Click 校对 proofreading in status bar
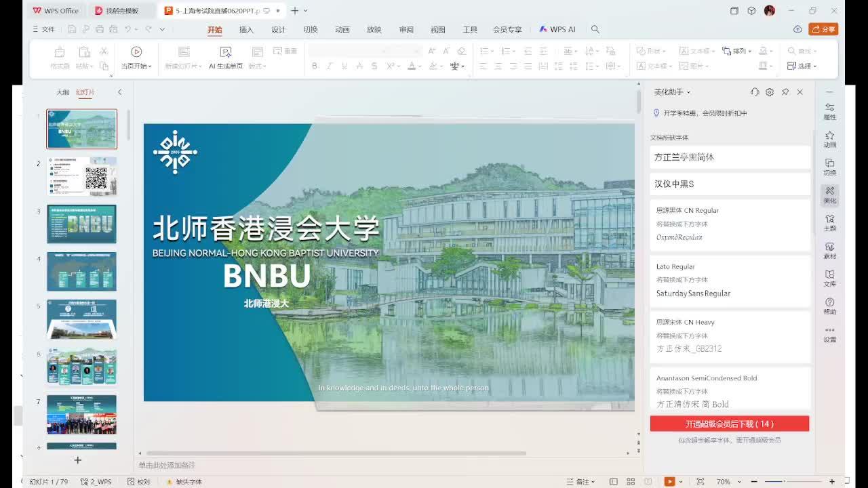This screenshot has height=488, width=868. pyautogui.click(x=139, y=482)
